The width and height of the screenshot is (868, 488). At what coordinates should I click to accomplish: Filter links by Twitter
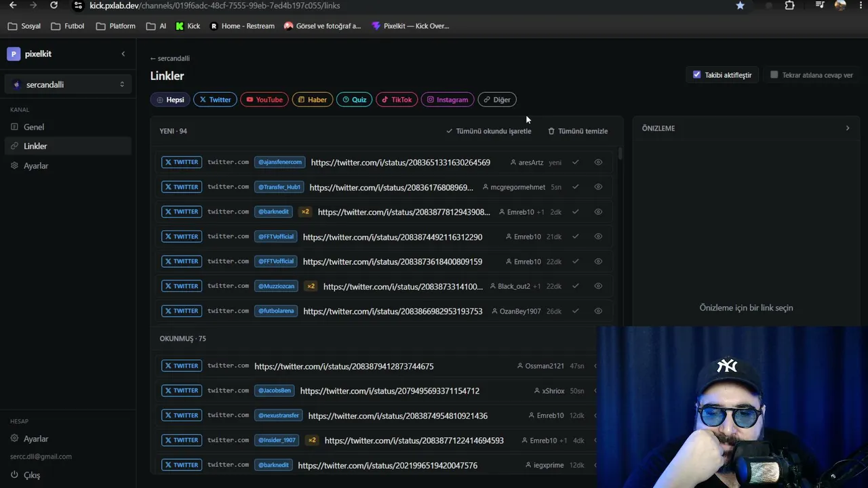(215, 100)
